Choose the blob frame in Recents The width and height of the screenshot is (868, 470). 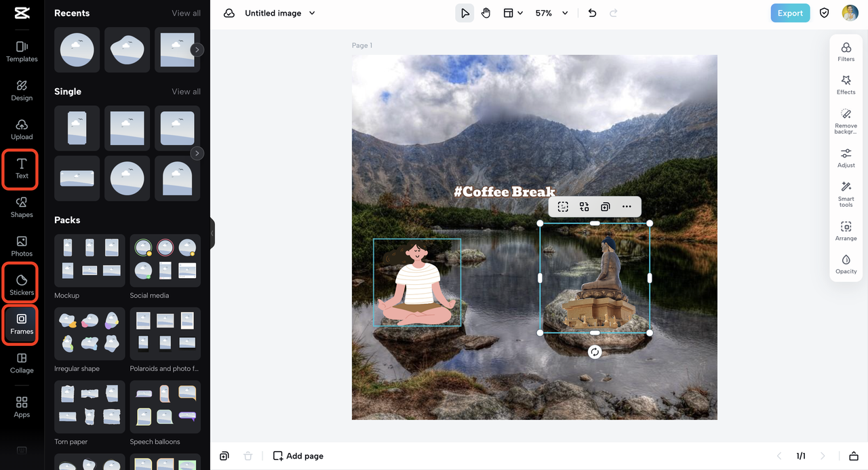[x=127, y=50]
